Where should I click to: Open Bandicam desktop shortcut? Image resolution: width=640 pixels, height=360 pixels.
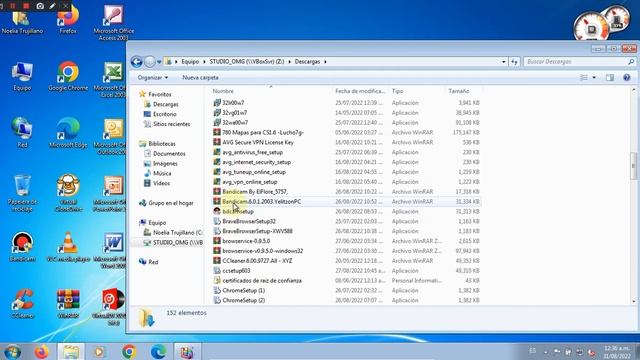22,247
